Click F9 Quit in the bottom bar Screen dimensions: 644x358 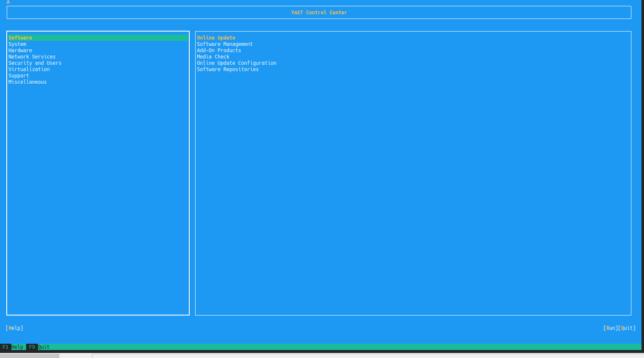(38, 347)
